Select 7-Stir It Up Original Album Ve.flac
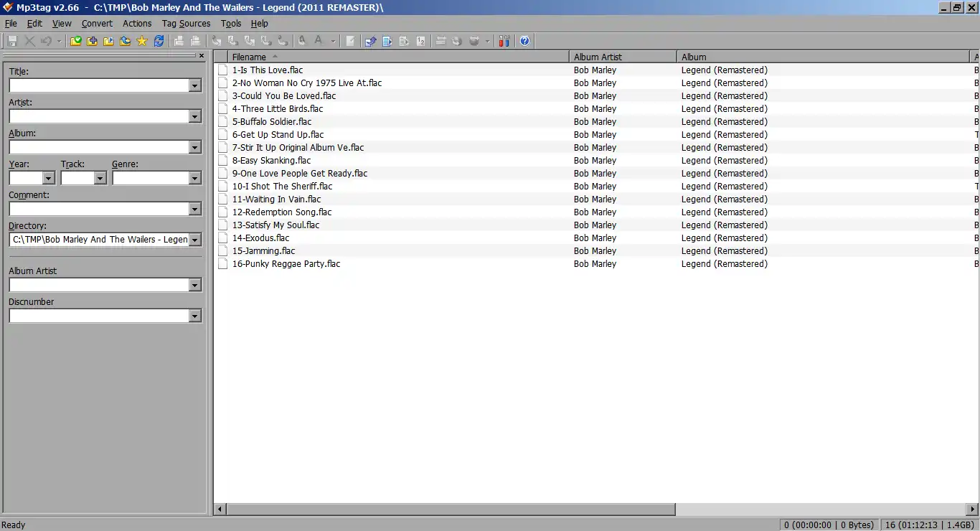 tap(298, 148)
